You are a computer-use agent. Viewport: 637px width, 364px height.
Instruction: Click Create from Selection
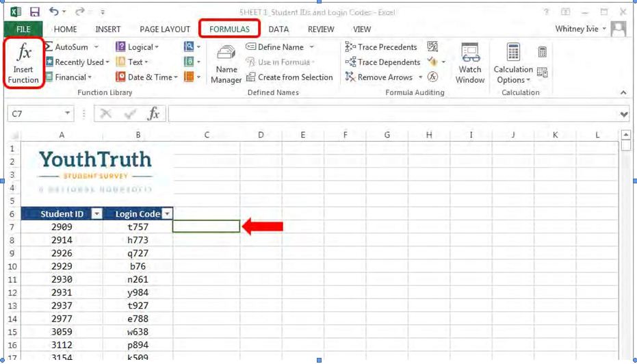tap(289, 77)
